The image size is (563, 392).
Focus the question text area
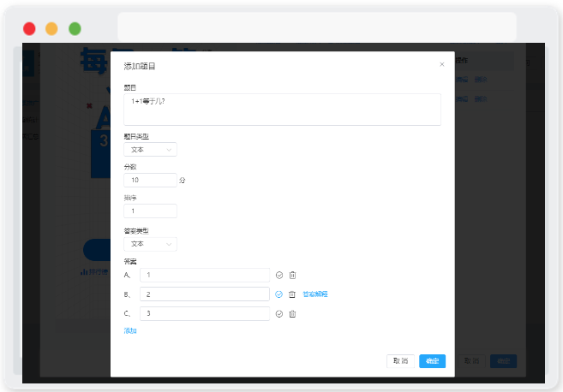(282, 110)
